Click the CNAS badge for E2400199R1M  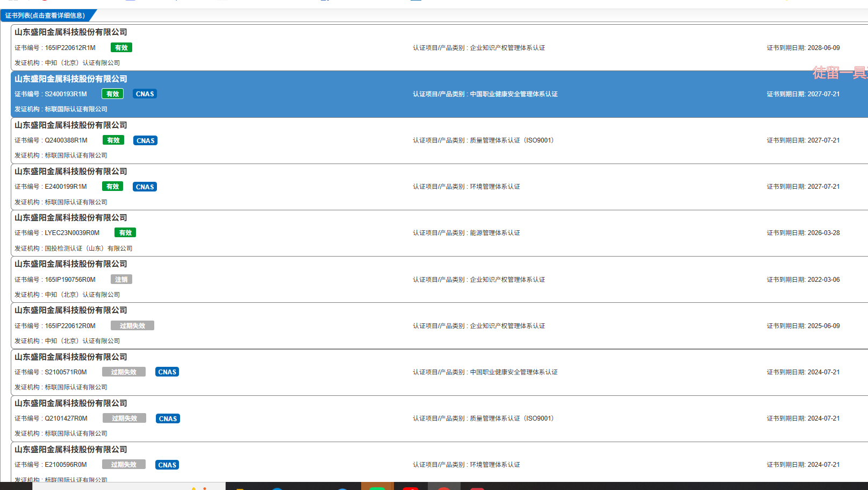pos(145,187)
